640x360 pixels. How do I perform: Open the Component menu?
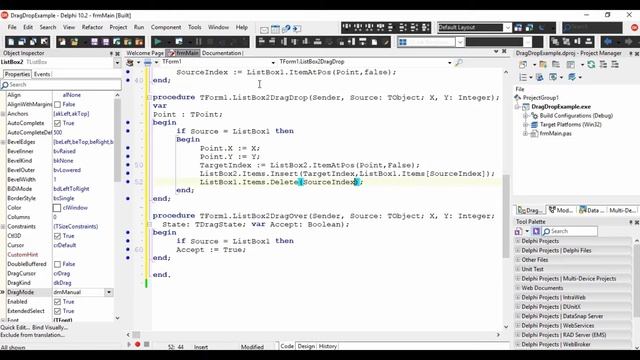(x=166, y=27)
